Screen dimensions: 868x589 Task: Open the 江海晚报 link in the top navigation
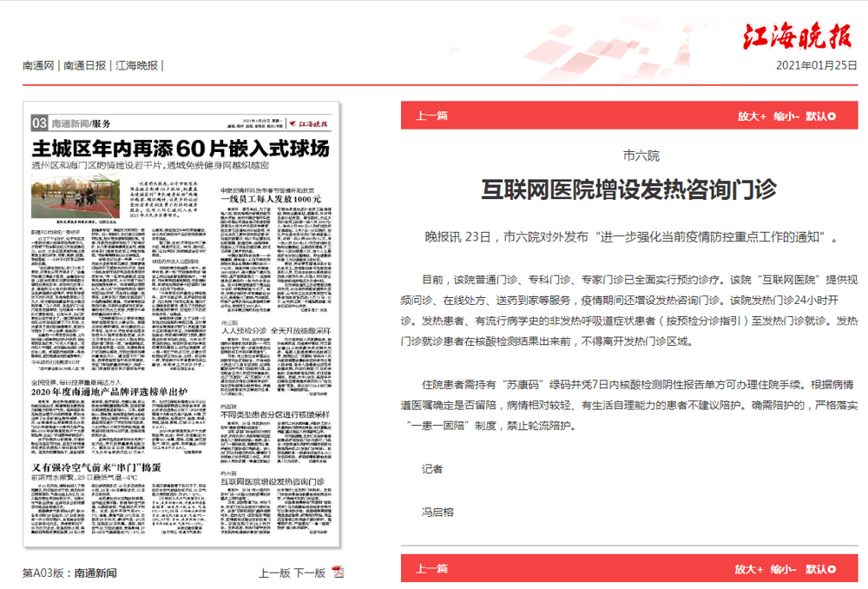tap(137, 65)
